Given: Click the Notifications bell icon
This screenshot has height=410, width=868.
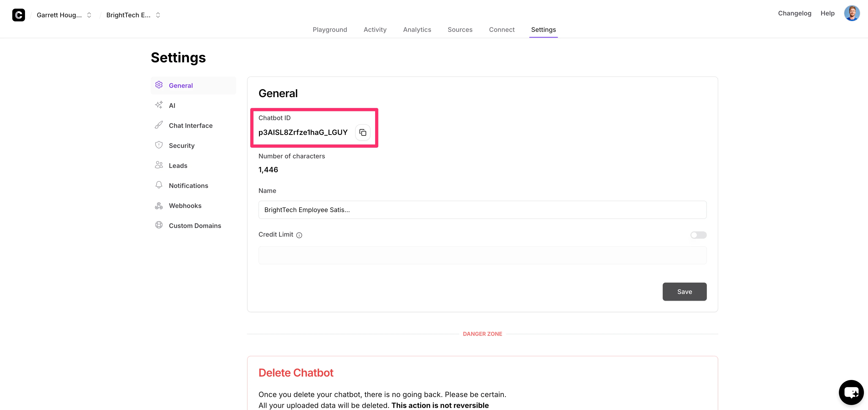Looking at the screenshot, I should click(x=159, y=185).
